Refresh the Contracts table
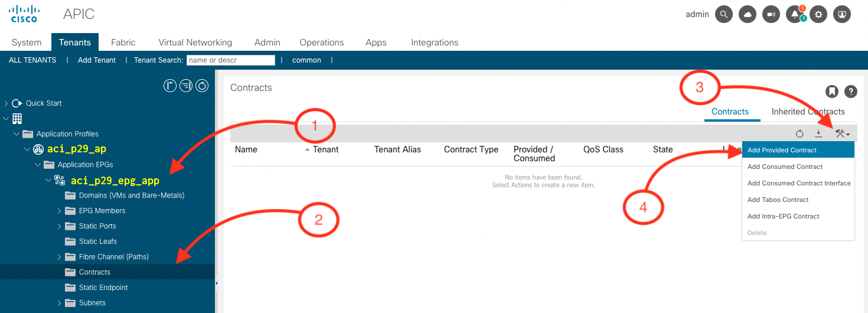This screenshot has width=868, height=313. tap(800, 134)
